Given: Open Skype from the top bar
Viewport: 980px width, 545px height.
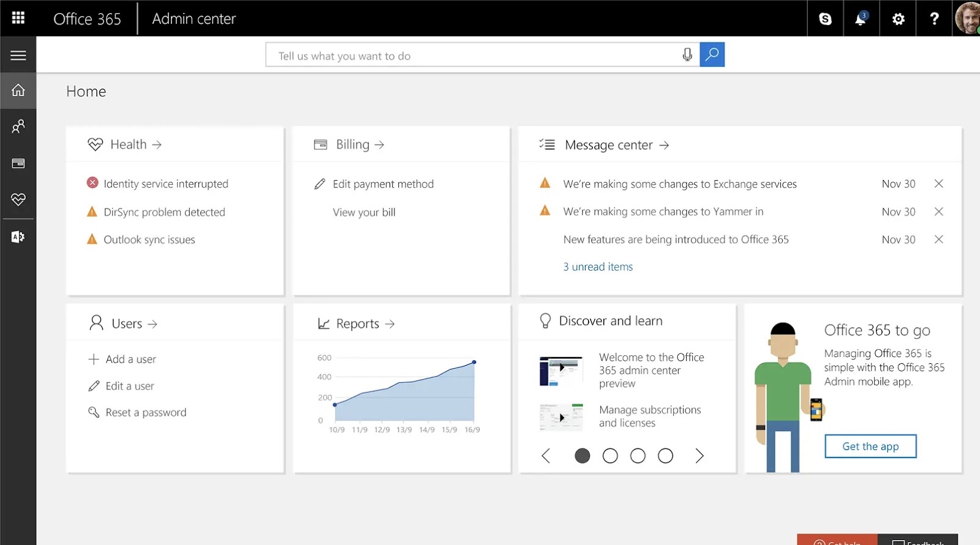Looking at the screenshot, I should click(825, 19).
